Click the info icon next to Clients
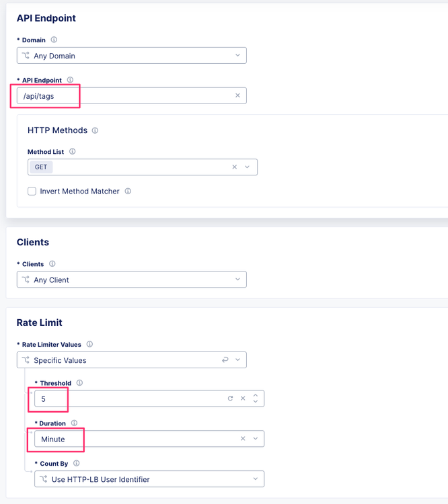 (x=52, y=264)
